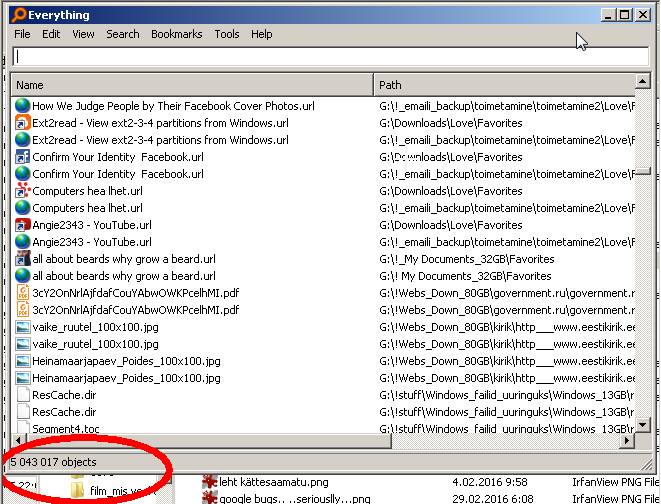Select first 3cY2OnNrlAjfdafCouYAbwOWKPcelhMI.pdf name
The image size is (661, 504).
tap(136, 293)
